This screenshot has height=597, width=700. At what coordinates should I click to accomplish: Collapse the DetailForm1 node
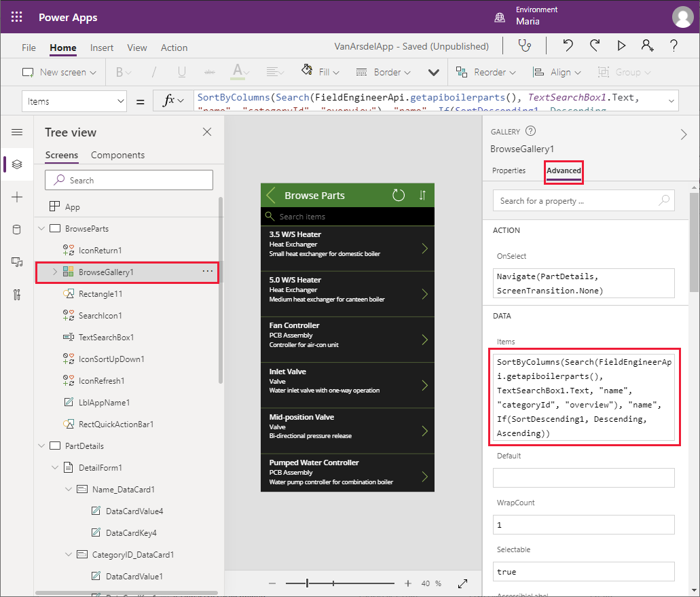click(55, 467)
